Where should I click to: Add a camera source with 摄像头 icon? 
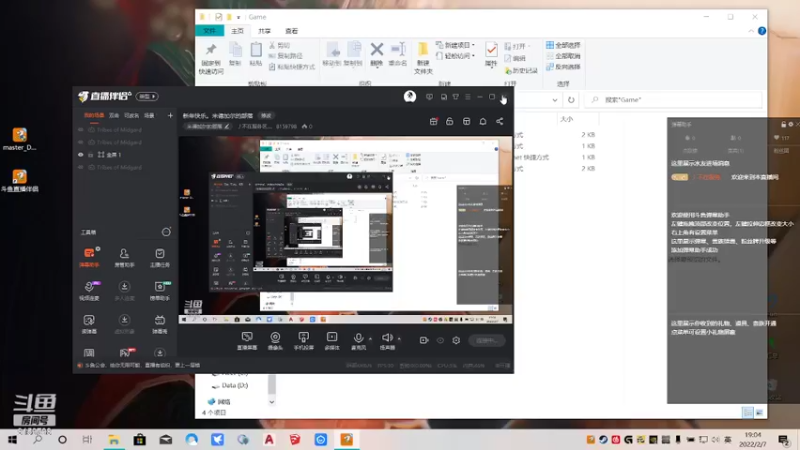click(x=275, y=340)
